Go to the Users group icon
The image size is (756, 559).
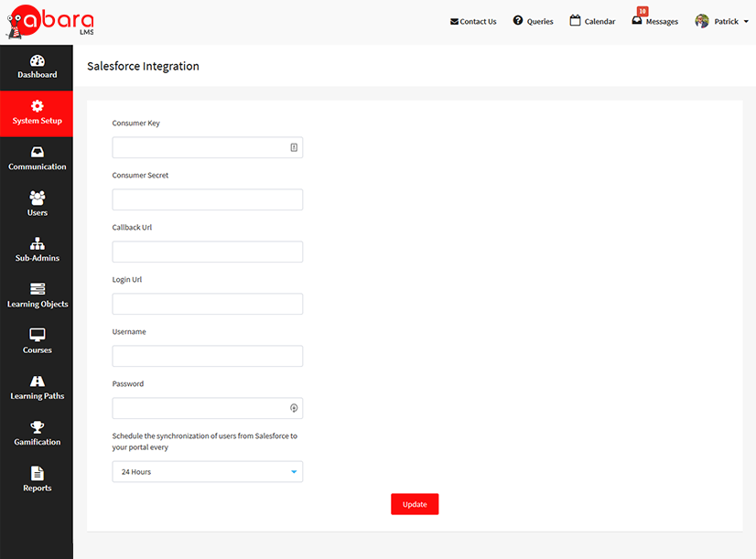(x=38, y=198)
